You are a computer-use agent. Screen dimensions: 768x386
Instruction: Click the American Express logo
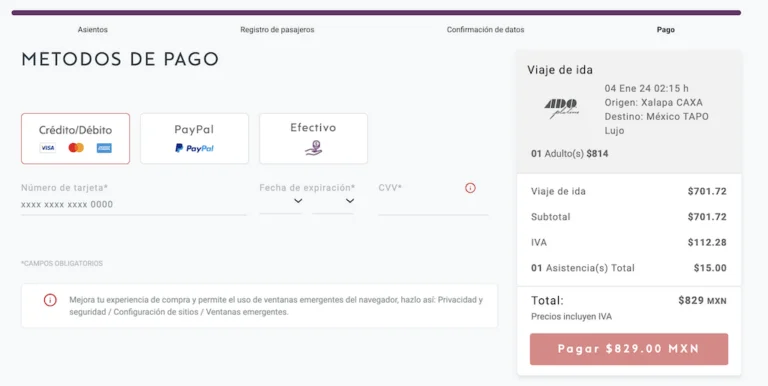tap(104, 148)
